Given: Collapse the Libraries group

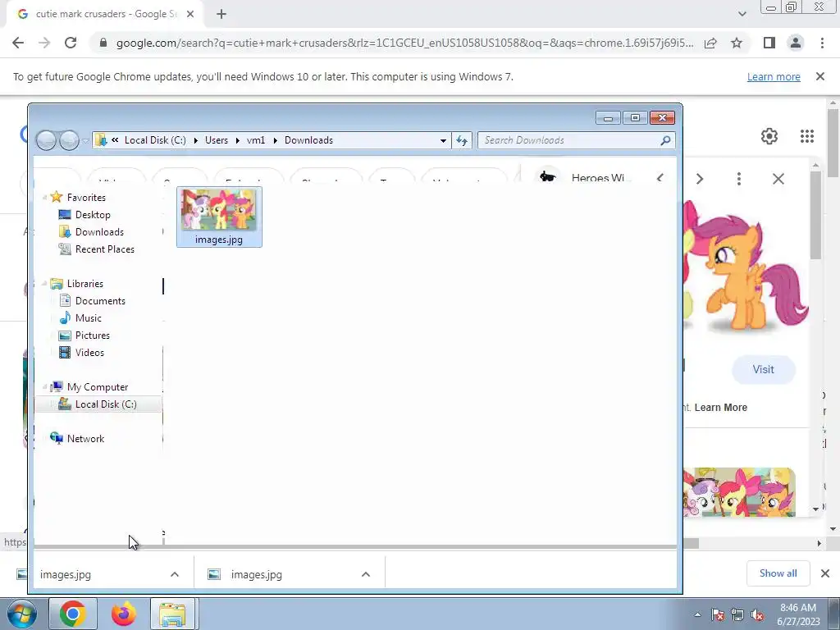Looking at the screenshot, I should click(44, 283).
